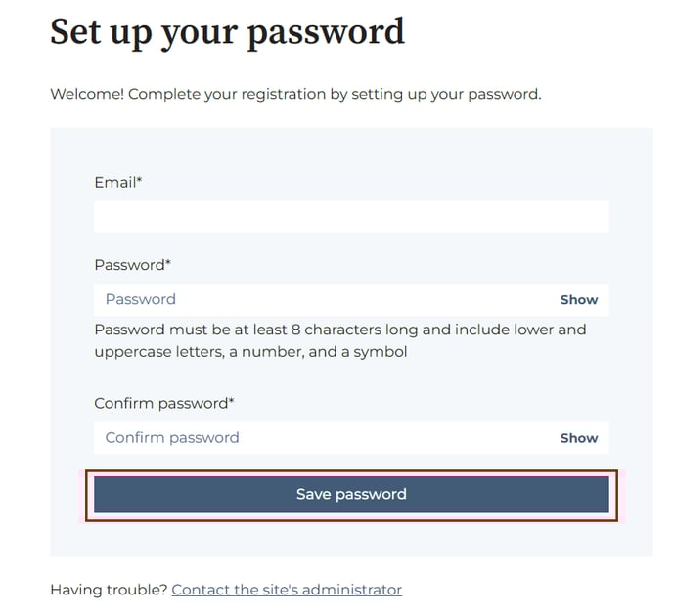Viewport: 673px width, 616px height.
Task: Click the 'Confirm password' placeholder text
Action: (x=172, y=438)
